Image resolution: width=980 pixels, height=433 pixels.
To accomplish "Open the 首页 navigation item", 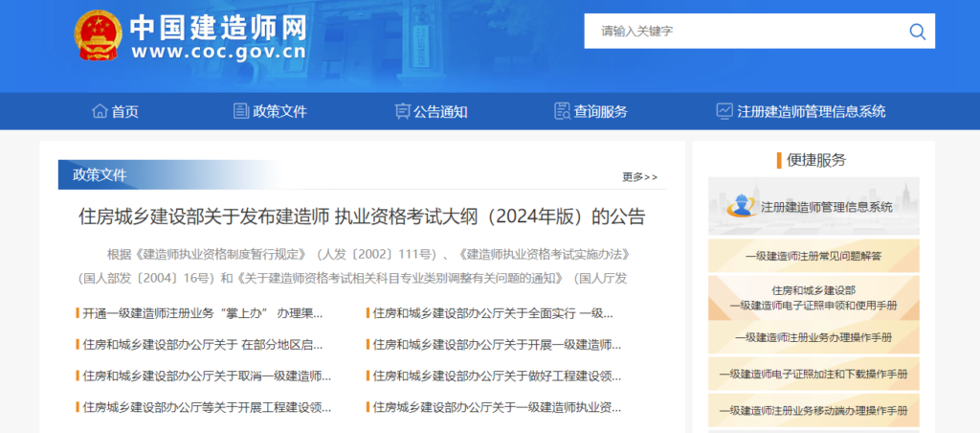I will pyautogui.click(x=115, y=112).
